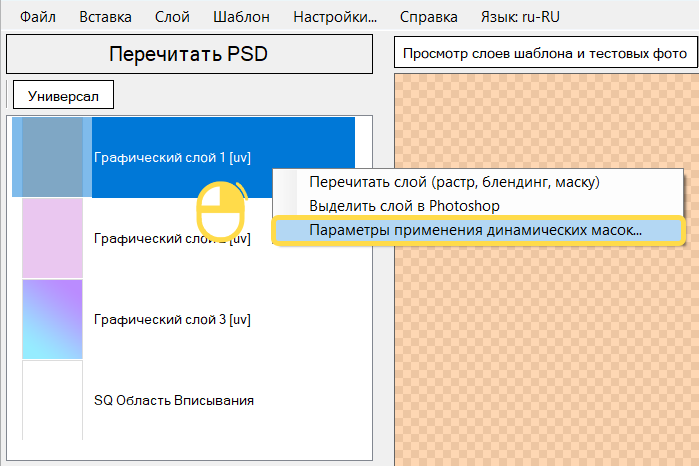Open the Файл menu
The image size is (699, 466).
click(38, 17)
